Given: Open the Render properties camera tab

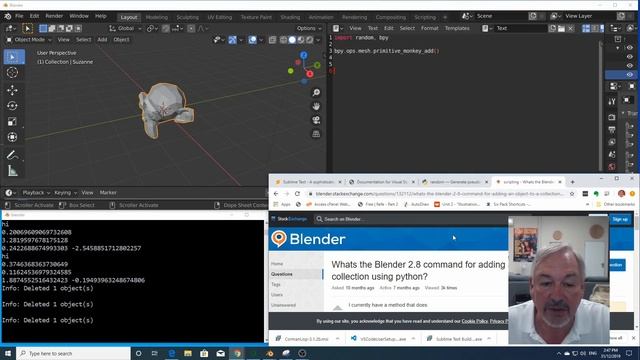Looking at the screenshot, I should pyautogui.click(x=612, y=118).
